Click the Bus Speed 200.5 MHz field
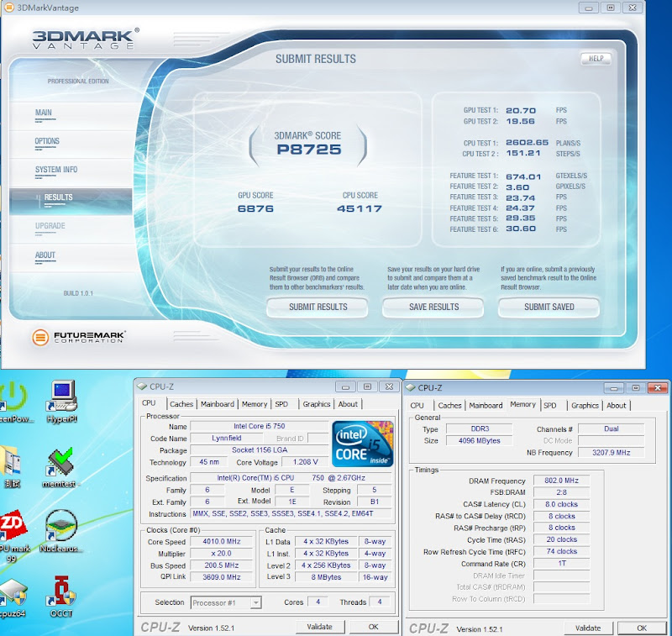Viewport: 672px width, 636px height. click(222, 565)
